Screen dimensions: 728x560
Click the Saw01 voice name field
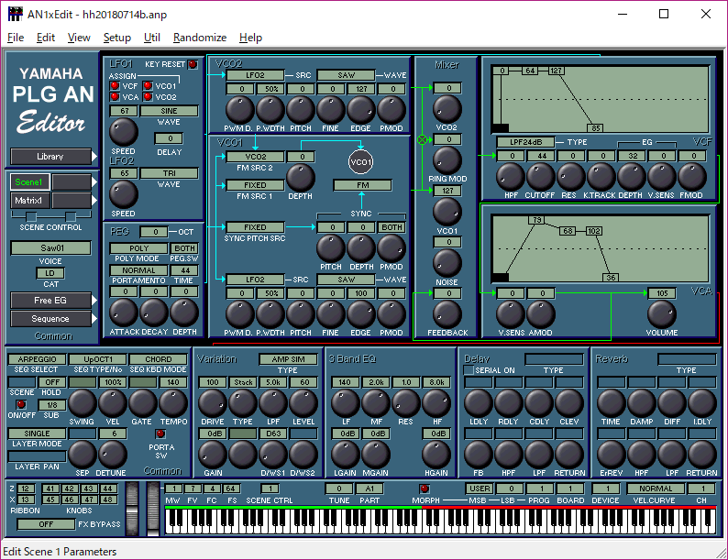pyautogui.click(x=50, y=247)
